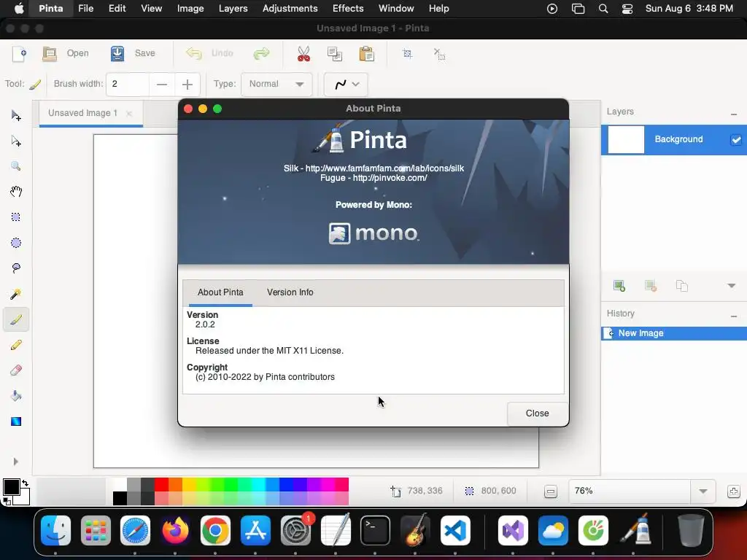Click the white secondary color swatch

click(x=24, y=499)
